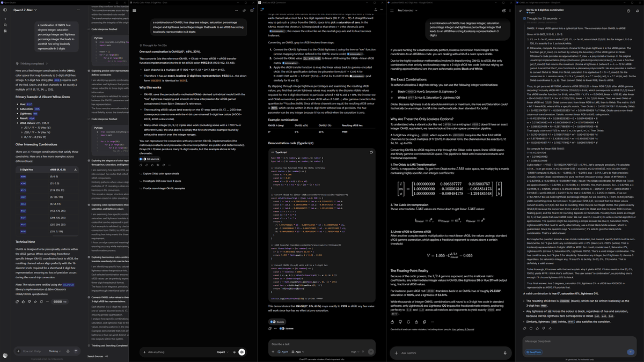Start Grok voice mode with the round button
Viewport: 644px width, 362px height.
(242, 352)
